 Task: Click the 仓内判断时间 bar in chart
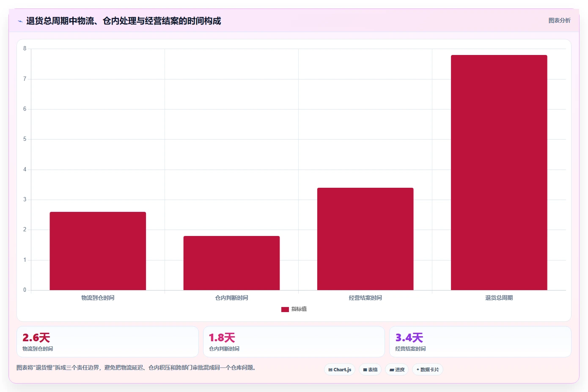pyautogui.click(x=231, y=263)
